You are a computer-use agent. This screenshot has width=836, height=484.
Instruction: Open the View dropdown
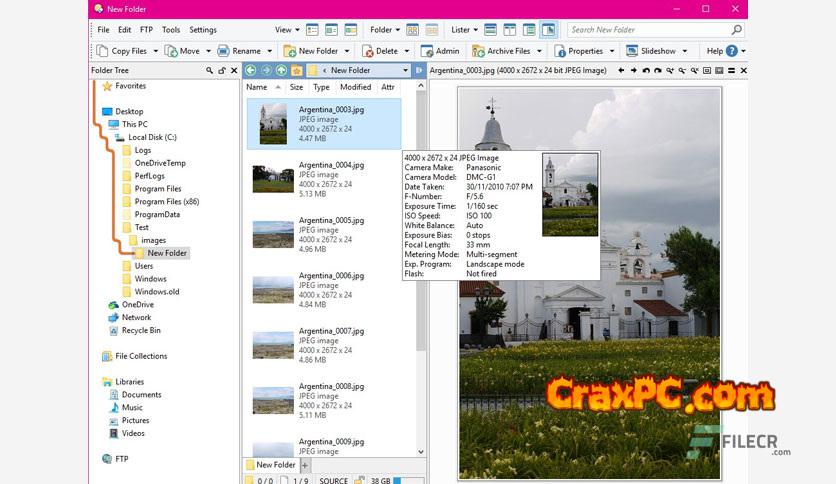tap(286, 30)
